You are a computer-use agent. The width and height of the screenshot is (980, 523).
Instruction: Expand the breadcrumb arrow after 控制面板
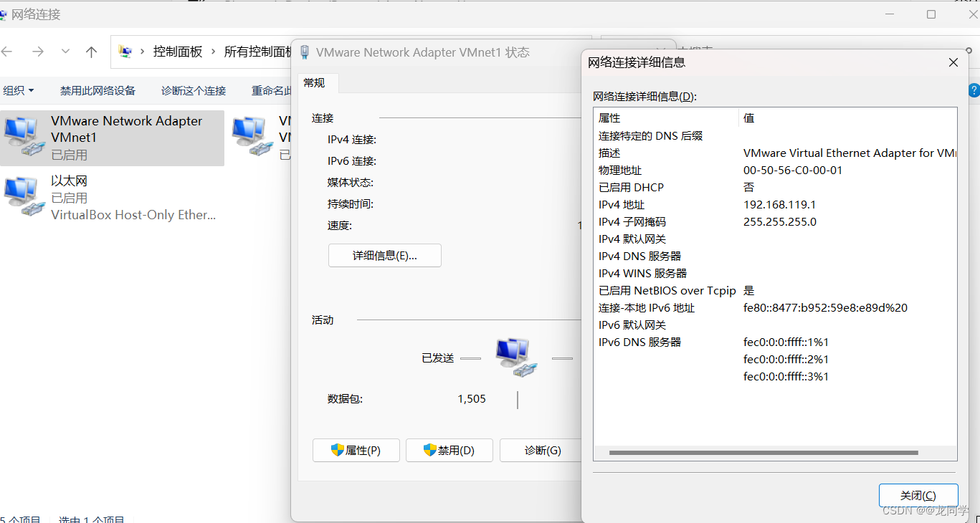tap(214, 52)
